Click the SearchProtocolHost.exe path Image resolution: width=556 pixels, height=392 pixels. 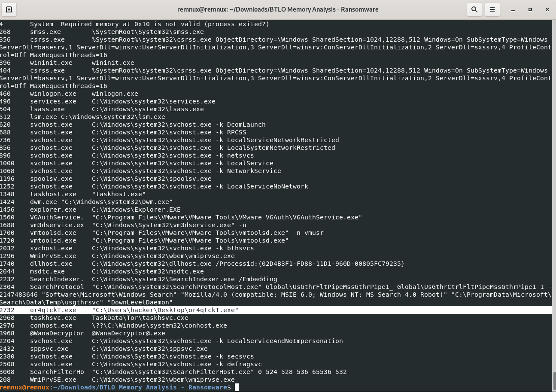[x=177, y=287]
